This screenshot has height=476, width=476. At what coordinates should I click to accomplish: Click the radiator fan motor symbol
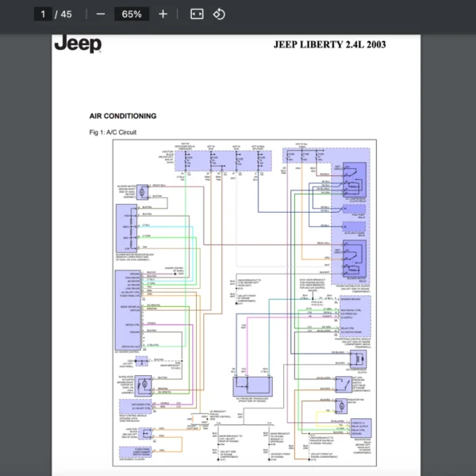(x=342, y=405)
